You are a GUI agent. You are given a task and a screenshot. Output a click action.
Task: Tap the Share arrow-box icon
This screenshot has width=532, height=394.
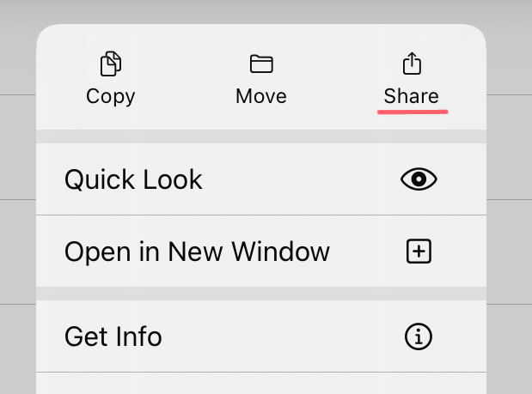[412, 64]
